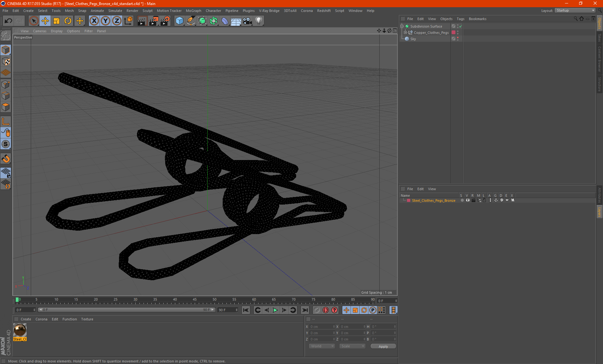Toggle layer Solo dot for Steel_Clothes_Pegs_Bronze
Viewport: 603px width, 364px height.
pyautogui.click(x=462, y=200)
